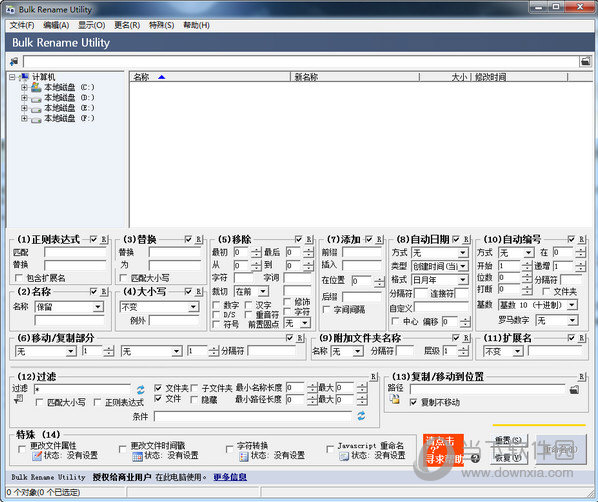Enable the 包含扩展名 checkbox
598x502 pixels.
click(x=18, y=278)
